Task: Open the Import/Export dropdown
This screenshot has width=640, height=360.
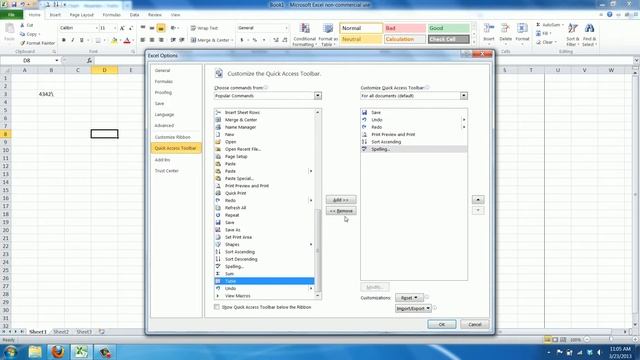Action: [413, 308]
